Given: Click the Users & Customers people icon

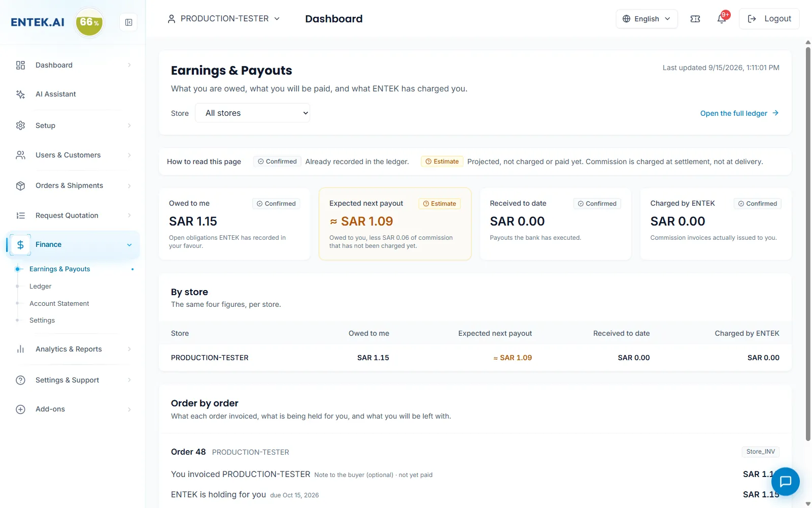Looking at the screenshot, I should pos(20,155).
